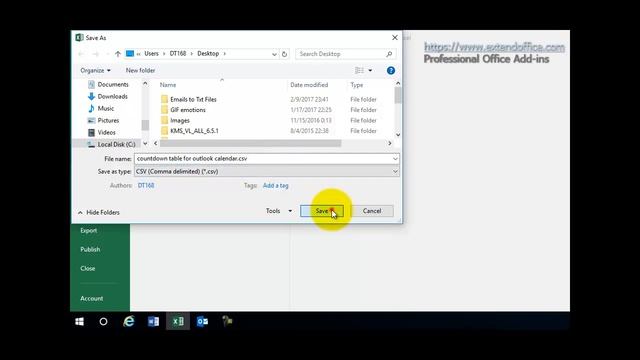Open the change view options dropdown
The height and width of the screenshot is (360, 640).
[x=370, y=71]
